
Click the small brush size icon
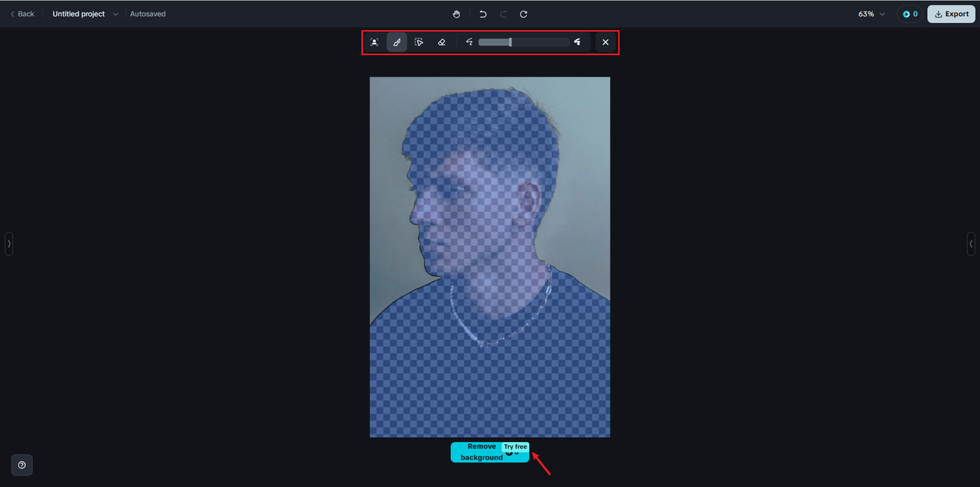(469, 42)
